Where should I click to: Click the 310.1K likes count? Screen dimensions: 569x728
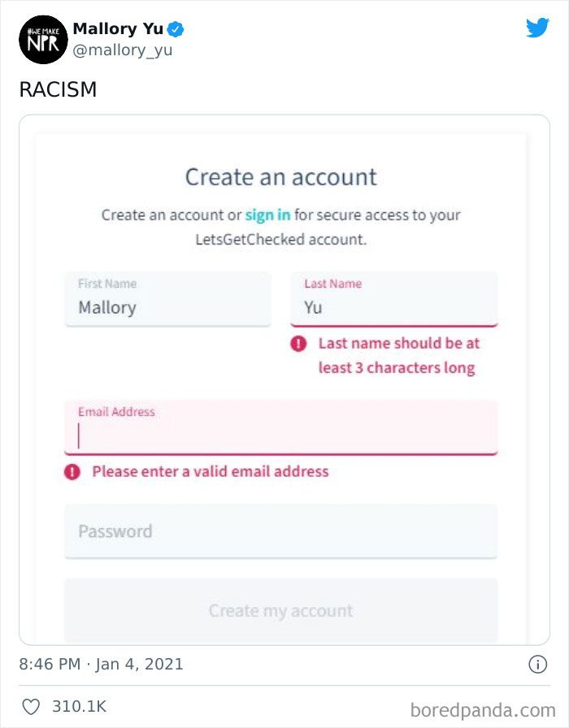[79, 707]
